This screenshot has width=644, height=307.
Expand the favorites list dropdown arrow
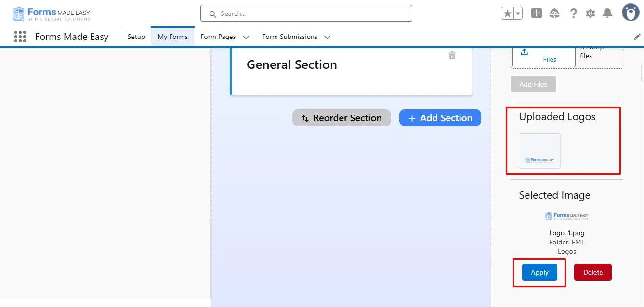(518, 13)
